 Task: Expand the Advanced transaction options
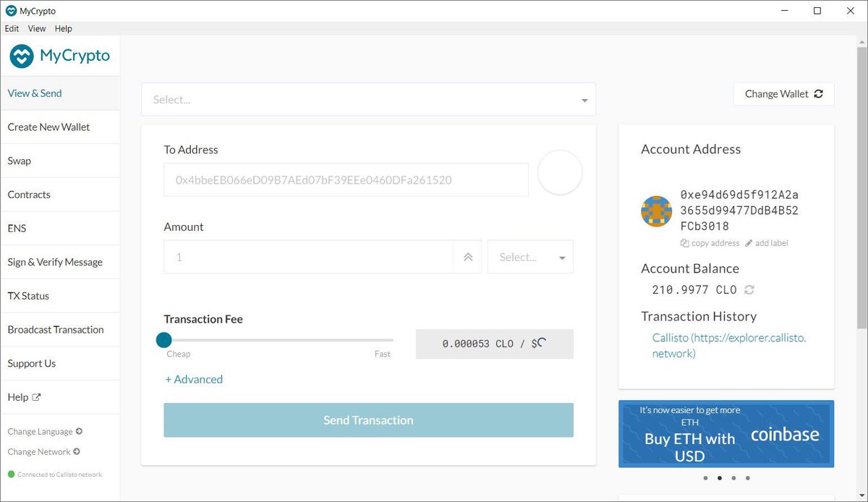[x=194, y=379]
